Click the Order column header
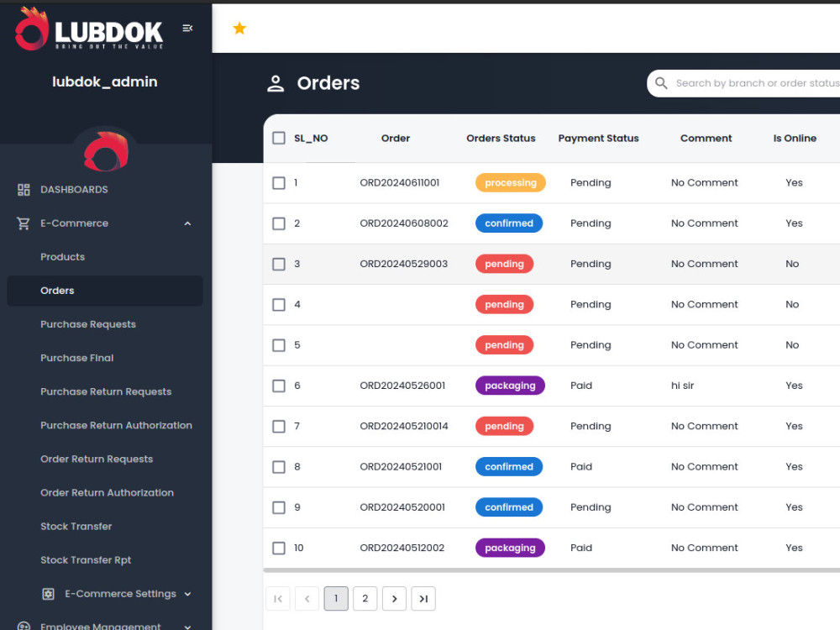 [x=396, y=139]
